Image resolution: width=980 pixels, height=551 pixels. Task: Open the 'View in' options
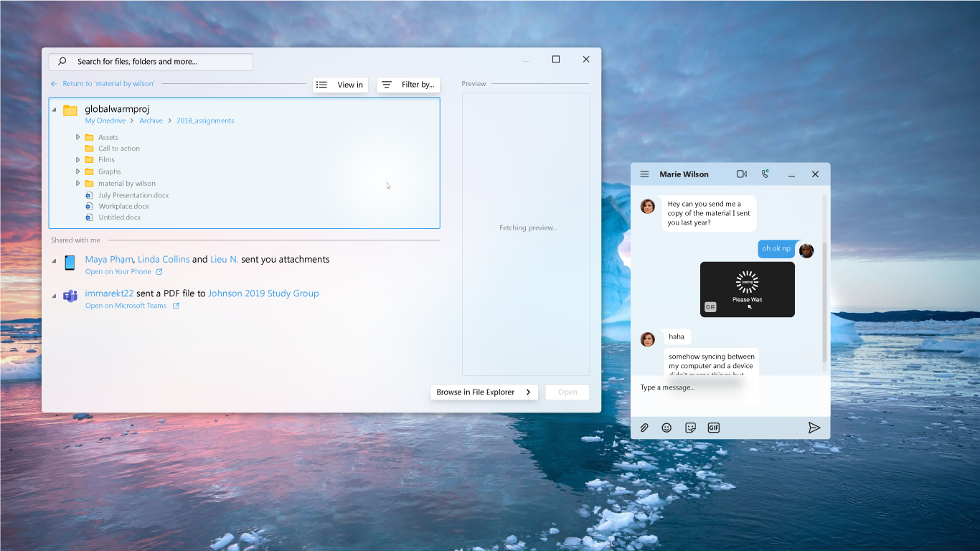pos(340,85)
